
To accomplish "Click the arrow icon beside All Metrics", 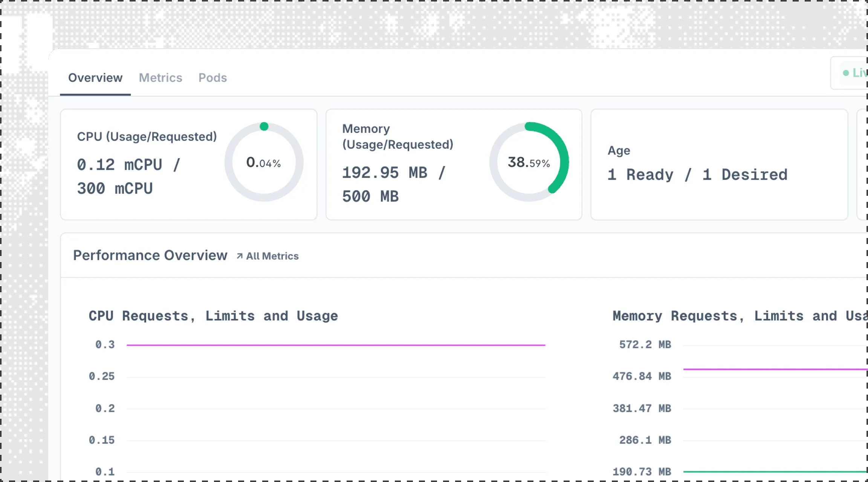I will click(x=240, y=256).
